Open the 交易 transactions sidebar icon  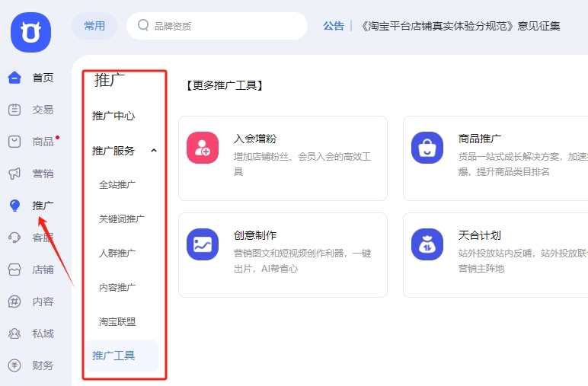(14, 110)
